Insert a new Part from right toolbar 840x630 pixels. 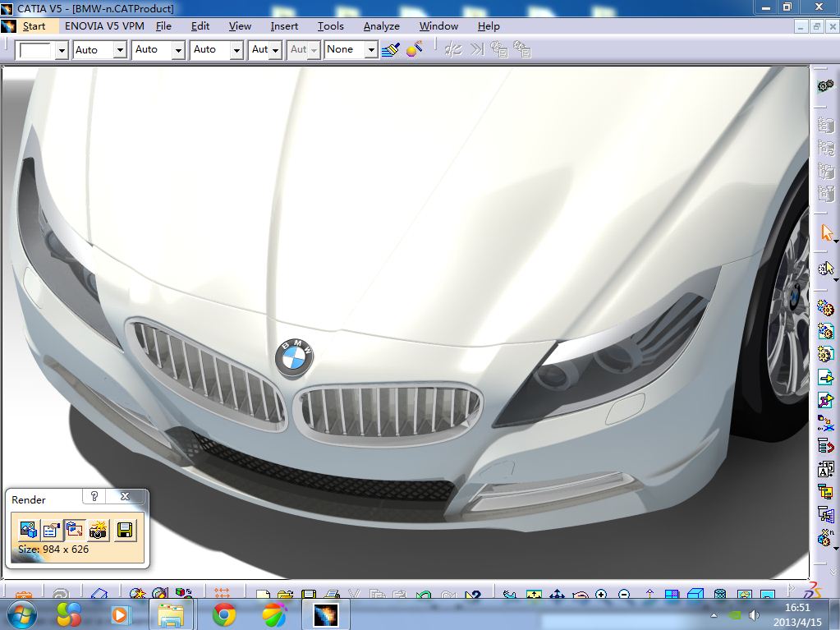tap(825, 353)
